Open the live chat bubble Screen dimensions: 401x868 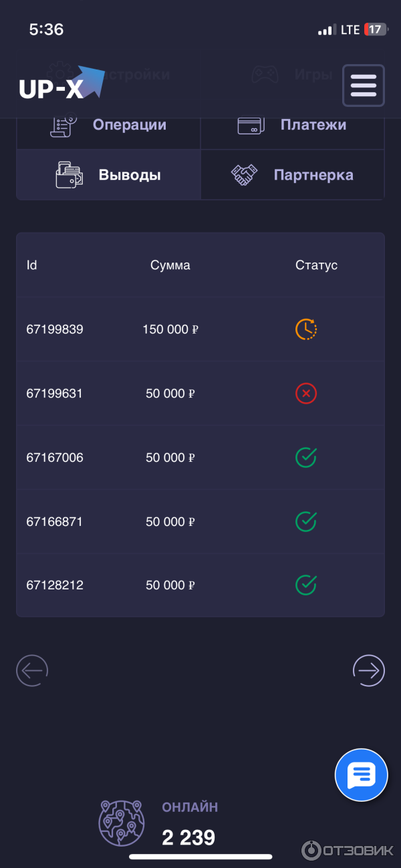tap(361, 775)
